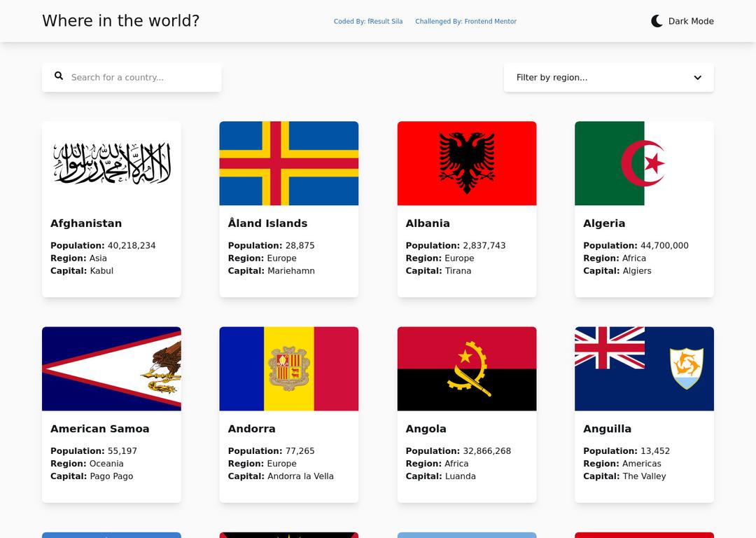Image resolution: width=756 pixels, height=538 pixels.
Task: Open the Afghanistan country card
Action: [x=111, y=209]
